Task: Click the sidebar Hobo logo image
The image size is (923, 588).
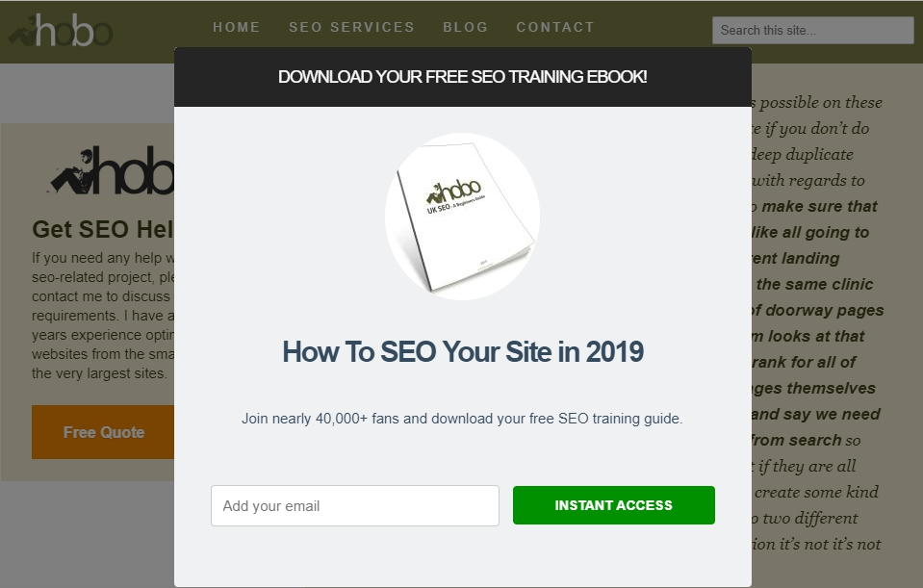Action: coord(111,170)
